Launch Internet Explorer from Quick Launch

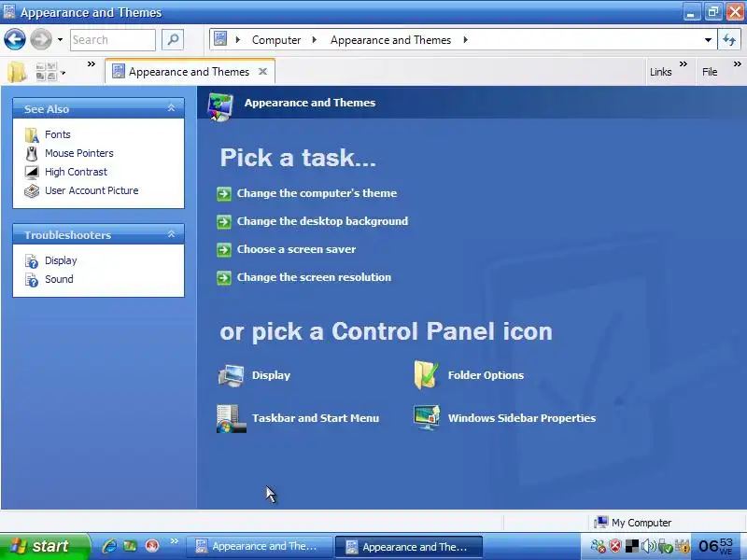tap(109, 546)
